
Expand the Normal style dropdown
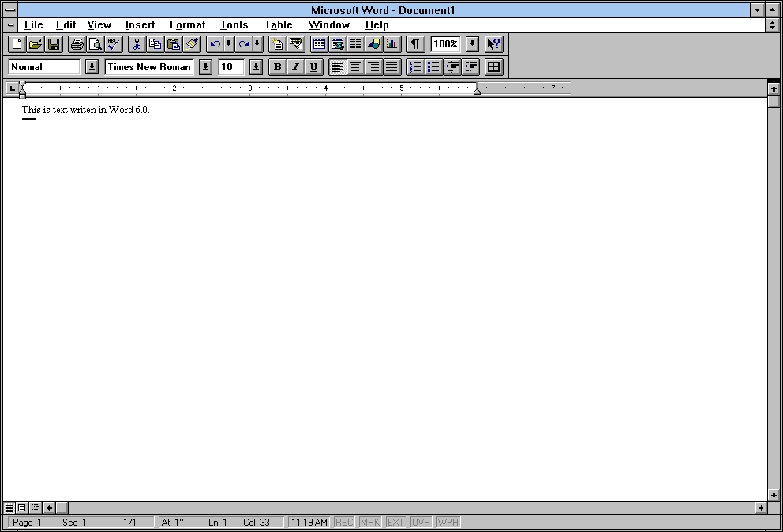point(92,67)
